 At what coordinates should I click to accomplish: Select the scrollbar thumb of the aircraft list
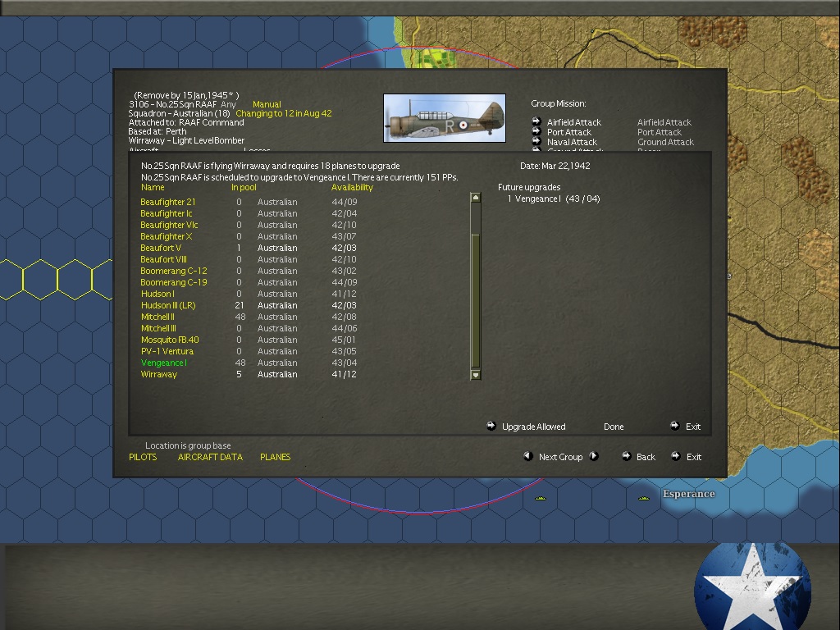[x=475, y=300]
